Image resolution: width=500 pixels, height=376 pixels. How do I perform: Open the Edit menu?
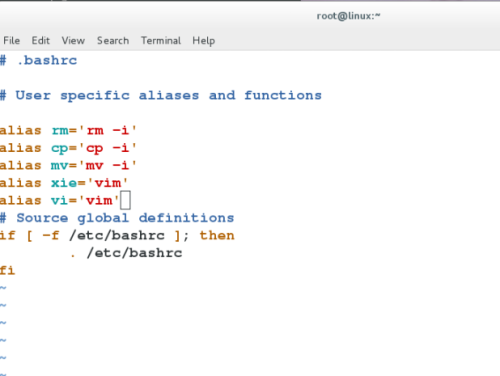pyautogui.click(x=41, y=41)
